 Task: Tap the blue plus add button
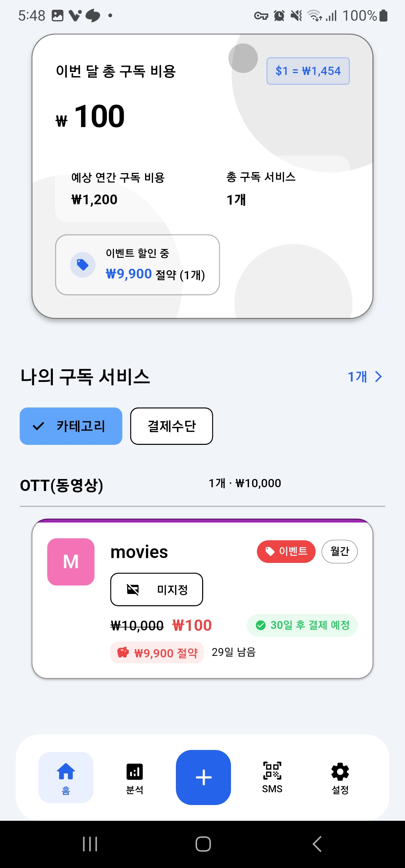click(x=203, y=777)
